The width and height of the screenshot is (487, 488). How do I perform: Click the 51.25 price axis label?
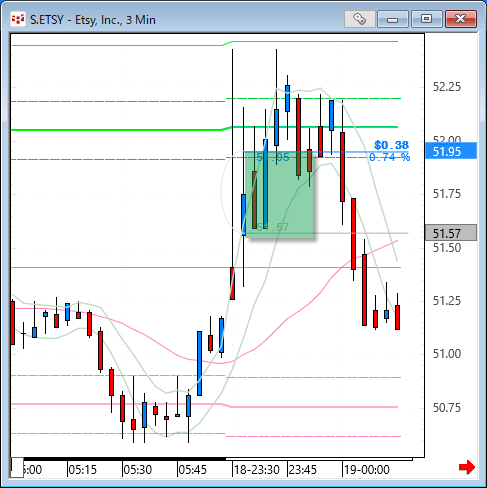tap(447, 301)
